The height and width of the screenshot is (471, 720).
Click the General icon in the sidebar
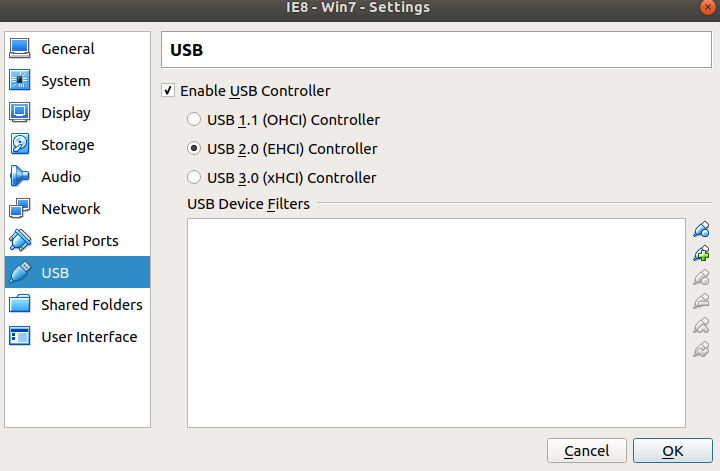click(20, 49)
